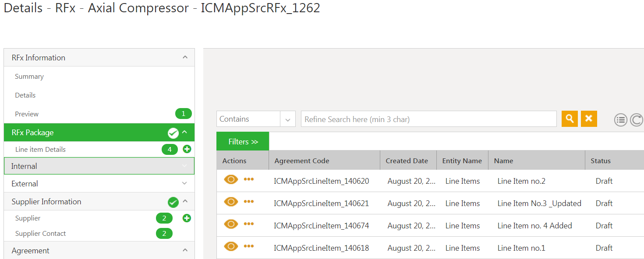Open the list view options icon
This screenshot has width=644, height=259.
coord(621,120)
